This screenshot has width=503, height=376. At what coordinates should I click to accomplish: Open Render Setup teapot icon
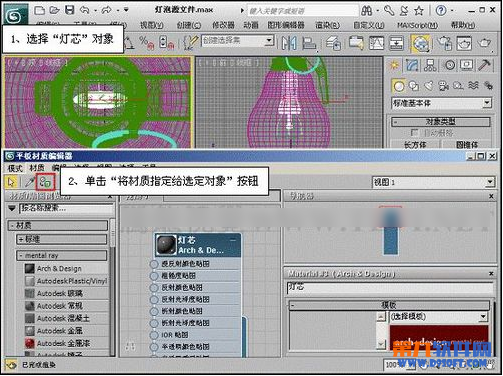point(444,43)
